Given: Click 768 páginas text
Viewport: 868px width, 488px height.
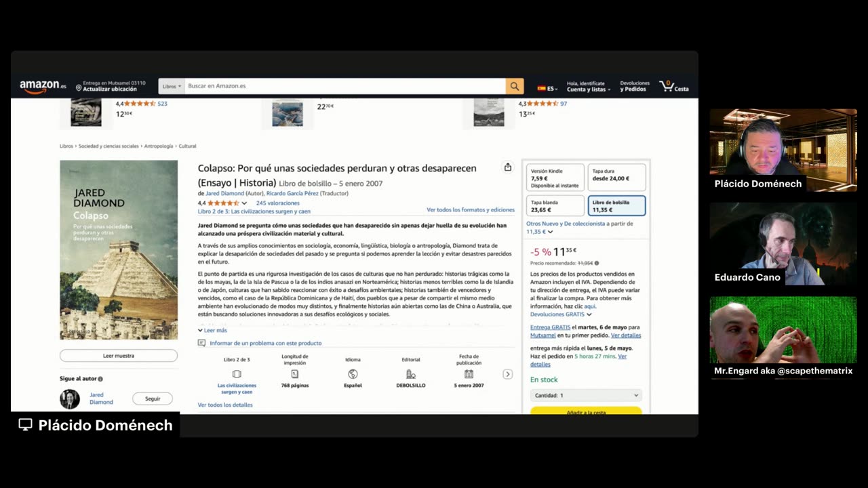Looking at the screenshot, I should click(x=295, y=385).
